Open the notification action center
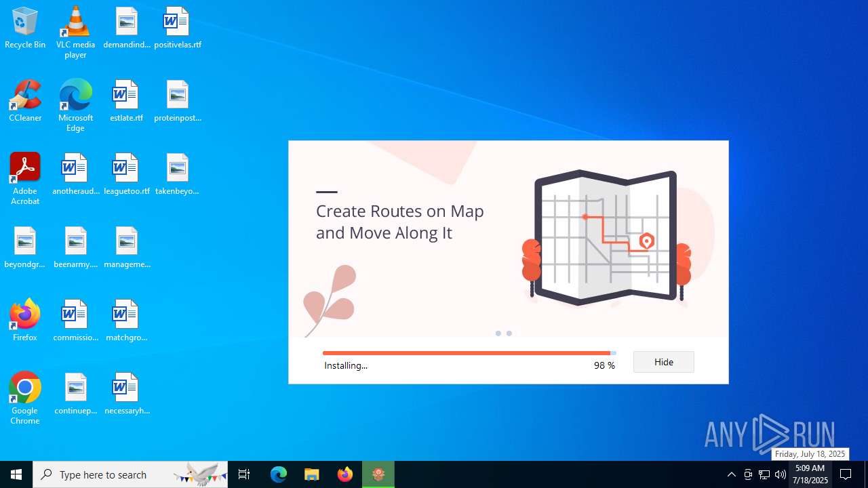This screenshot has height=488, width=868. click(846, 474)
